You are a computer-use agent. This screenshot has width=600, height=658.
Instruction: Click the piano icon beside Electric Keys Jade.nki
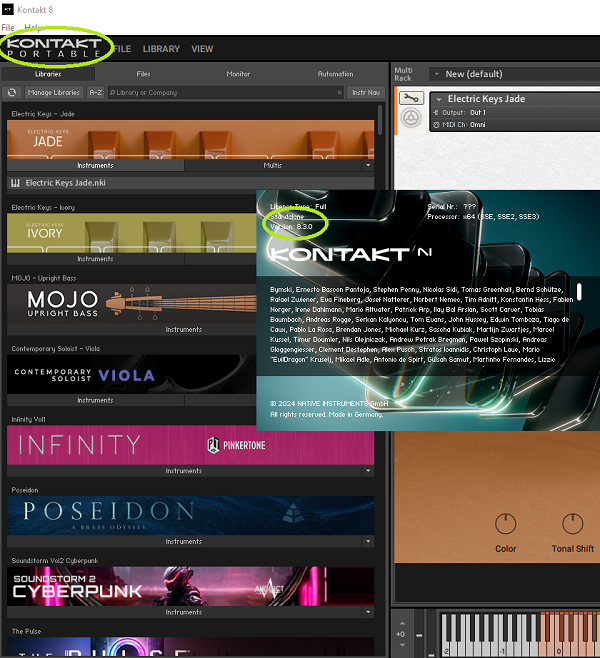pyautogui.click(x=16, y=183)
